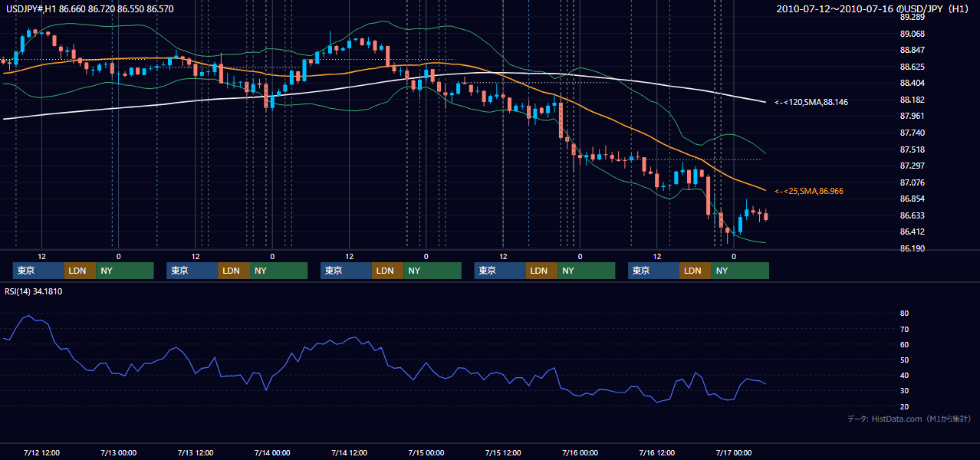980x460 pixels.
Task: Click RSI scale level 20
Action: [905, 406]
